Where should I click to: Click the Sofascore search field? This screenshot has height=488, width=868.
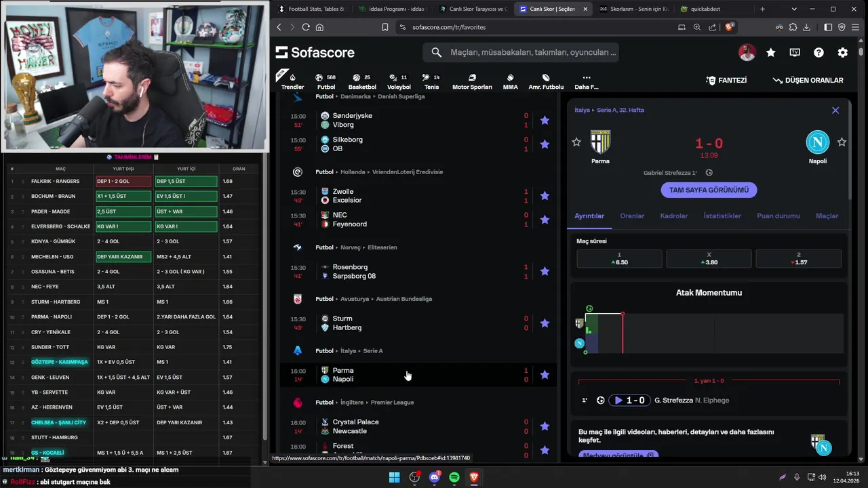[x=521, y=52]
